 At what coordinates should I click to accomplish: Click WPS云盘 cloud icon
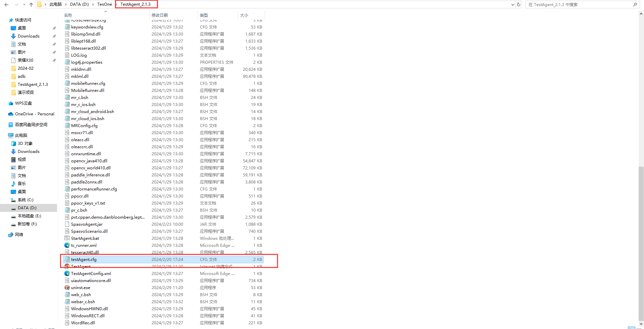(11, 103)
